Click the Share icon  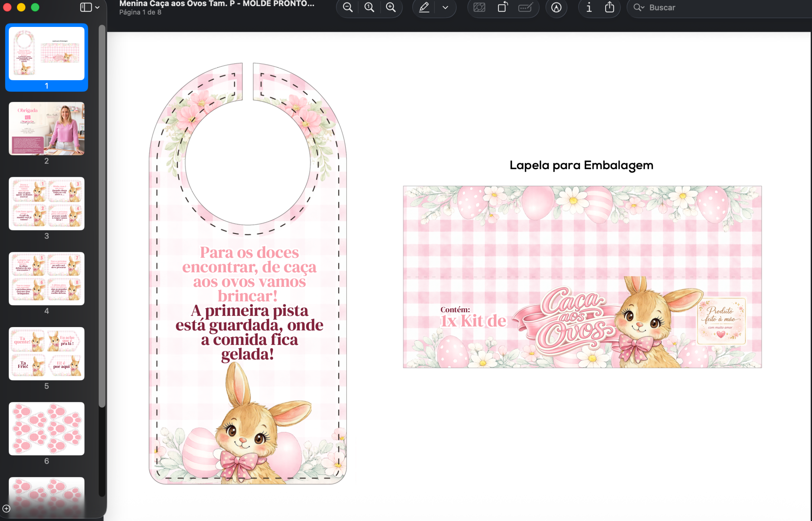tap(610, 7)
